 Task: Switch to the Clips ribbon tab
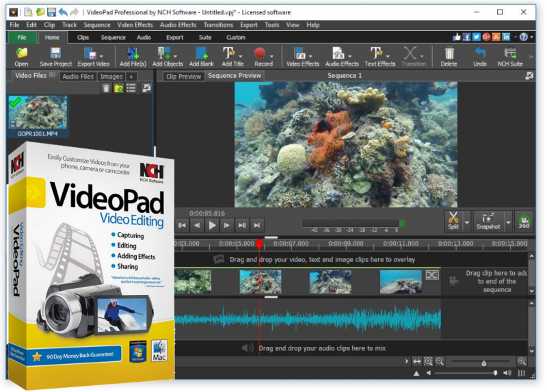pos(83,38)
